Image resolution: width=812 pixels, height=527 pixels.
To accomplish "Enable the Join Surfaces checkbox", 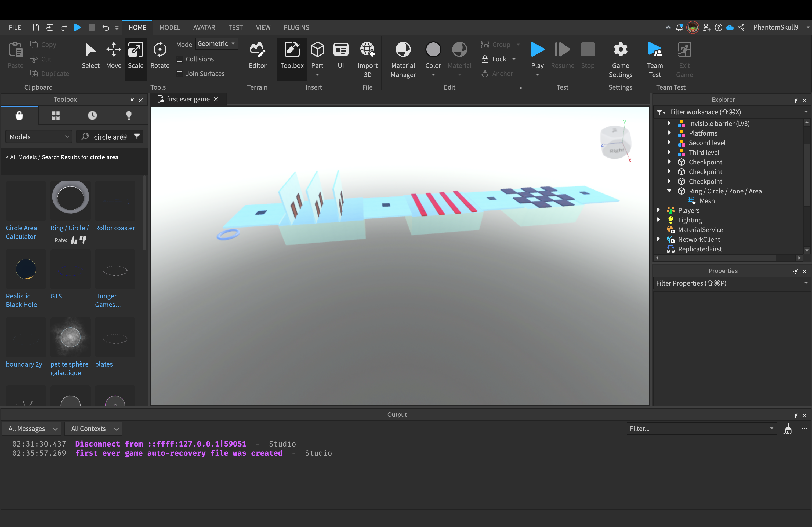I will tap(180, 74).
